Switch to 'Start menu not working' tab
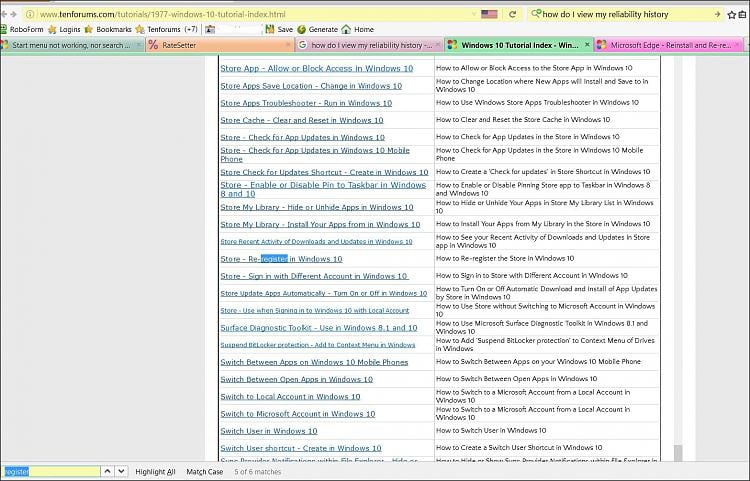Image resolution: width=750 pixels, height=481 pixels. (71, 45)
